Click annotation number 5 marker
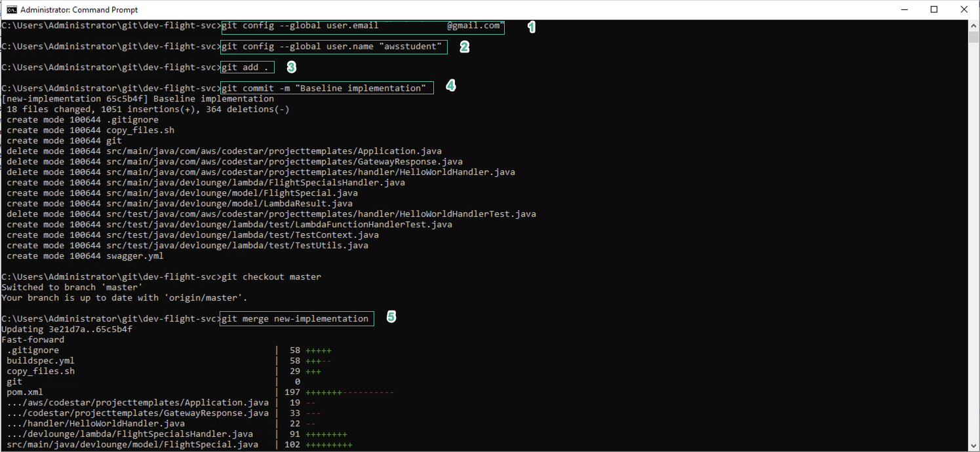This screenshot has height=452, width=980. click(x=391, y=316)
